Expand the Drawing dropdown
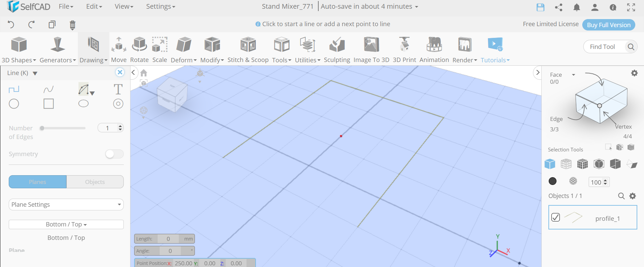644x267 pixels. point(93,50)
